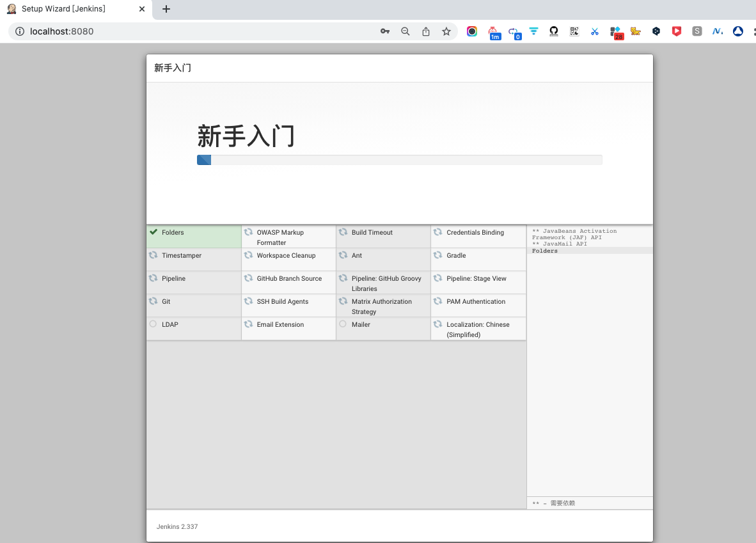Open the extension with red 28 badge
This screenshot has width=756, height=543.
point(616,33)
